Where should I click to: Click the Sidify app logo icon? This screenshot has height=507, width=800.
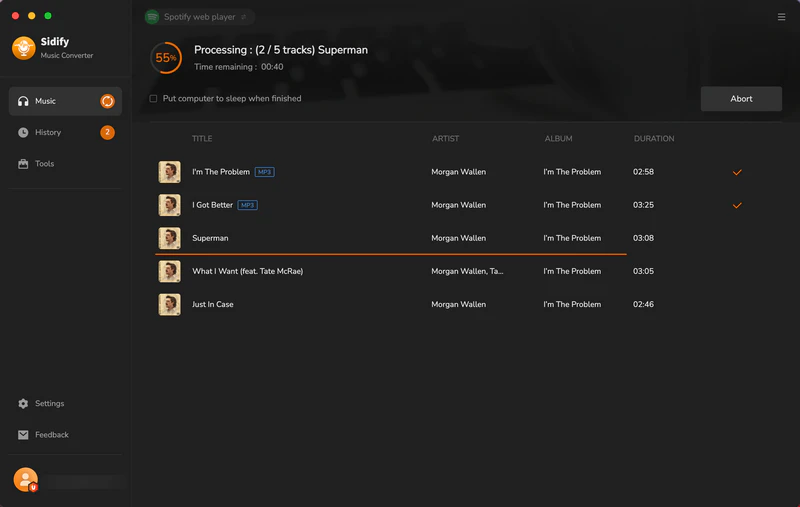(x=23, y=48)
